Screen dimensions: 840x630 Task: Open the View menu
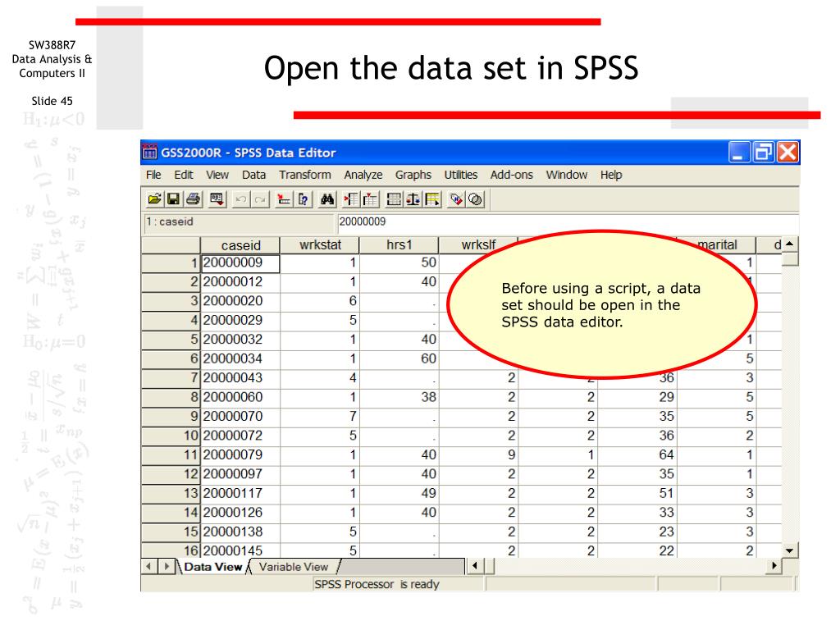(217, 175)
